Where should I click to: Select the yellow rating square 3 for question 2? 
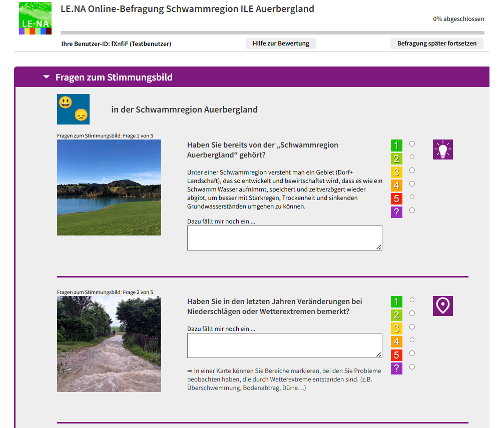click(x=396, y=327)
